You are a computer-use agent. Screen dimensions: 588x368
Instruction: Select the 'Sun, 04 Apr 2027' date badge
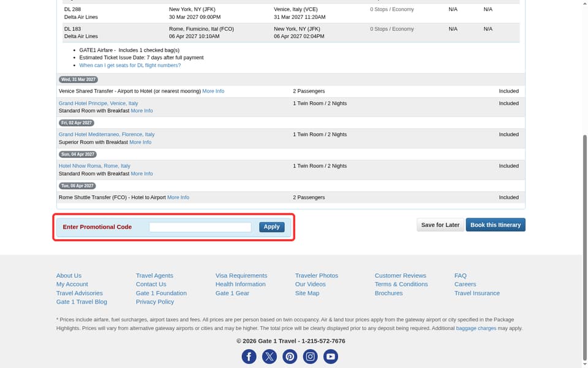78,155
